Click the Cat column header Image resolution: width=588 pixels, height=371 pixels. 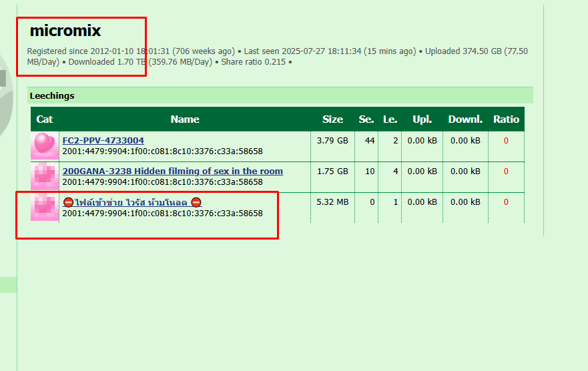coord(45,119)
